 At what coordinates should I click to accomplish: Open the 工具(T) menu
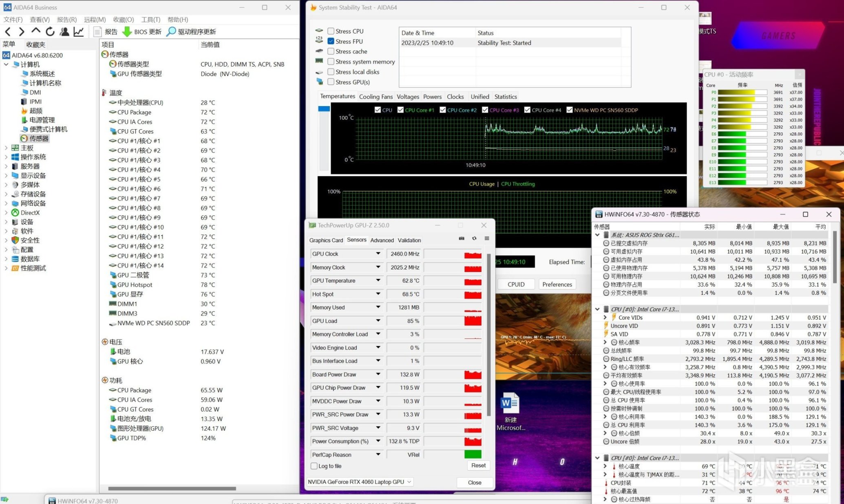pos(150,20)
